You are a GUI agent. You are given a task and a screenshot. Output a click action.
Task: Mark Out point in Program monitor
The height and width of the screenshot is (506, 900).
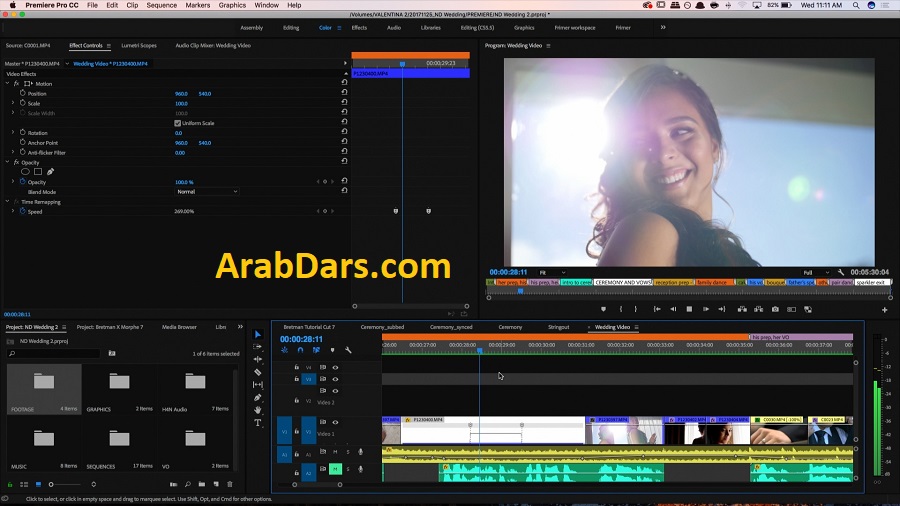pos(635,309)
